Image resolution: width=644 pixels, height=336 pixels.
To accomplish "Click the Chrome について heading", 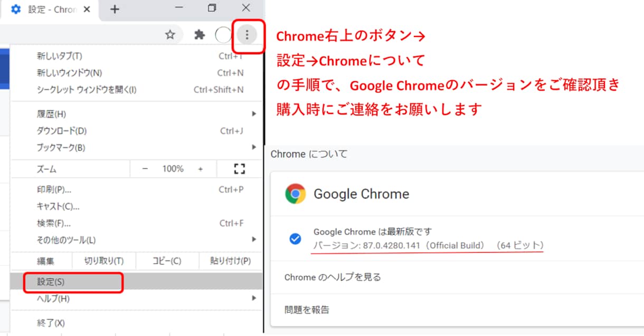I will (309, 154).
